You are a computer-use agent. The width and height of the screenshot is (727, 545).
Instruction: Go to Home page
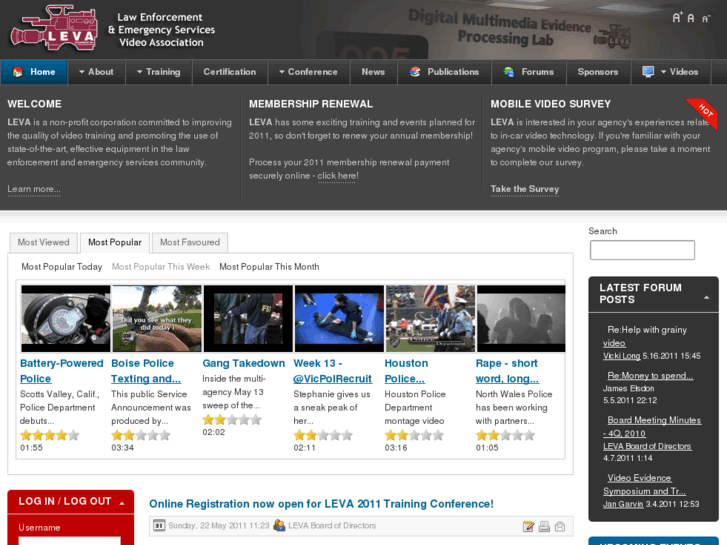coord(34,72)
